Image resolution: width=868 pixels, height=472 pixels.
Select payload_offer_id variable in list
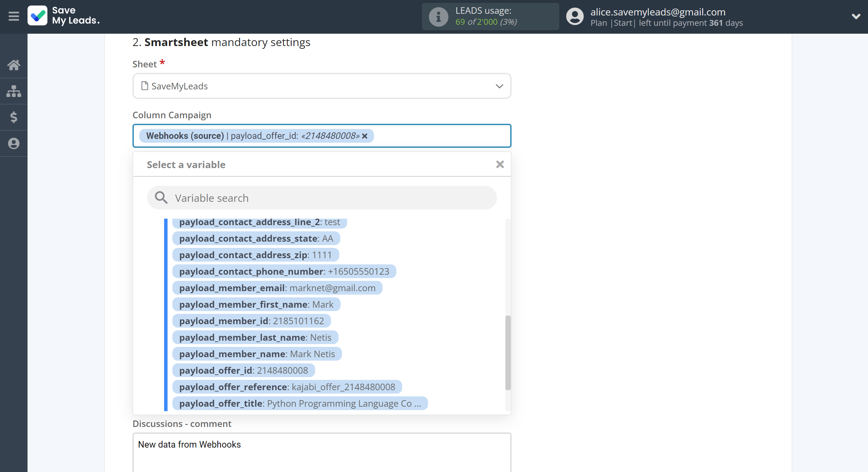244,371
